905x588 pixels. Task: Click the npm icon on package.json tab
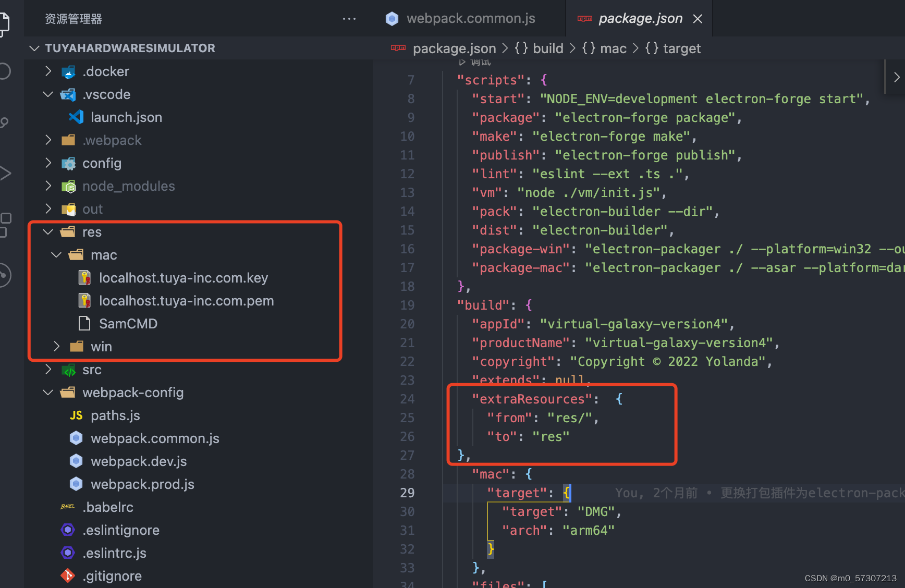click(585, 19)
